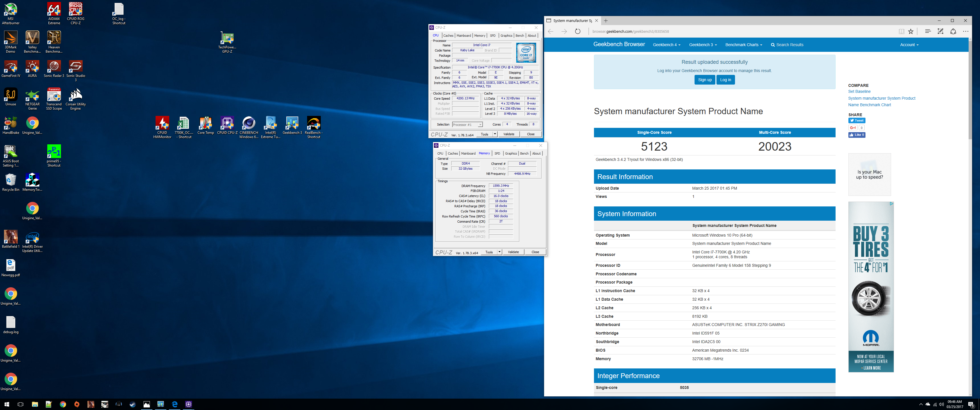Click Steam icon in taskbar
Viewport: 980px width, 410px height.
pos(133,404)
